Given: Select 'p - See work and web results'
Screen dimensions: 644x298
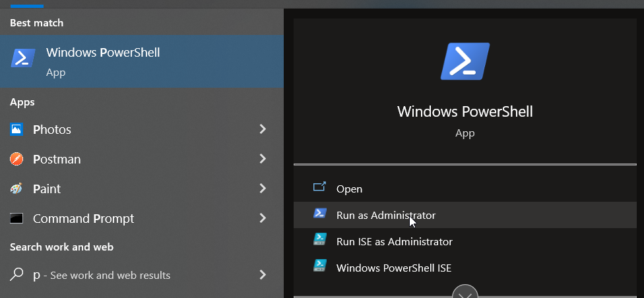Looking at the screenshot, I should point(142,275).
